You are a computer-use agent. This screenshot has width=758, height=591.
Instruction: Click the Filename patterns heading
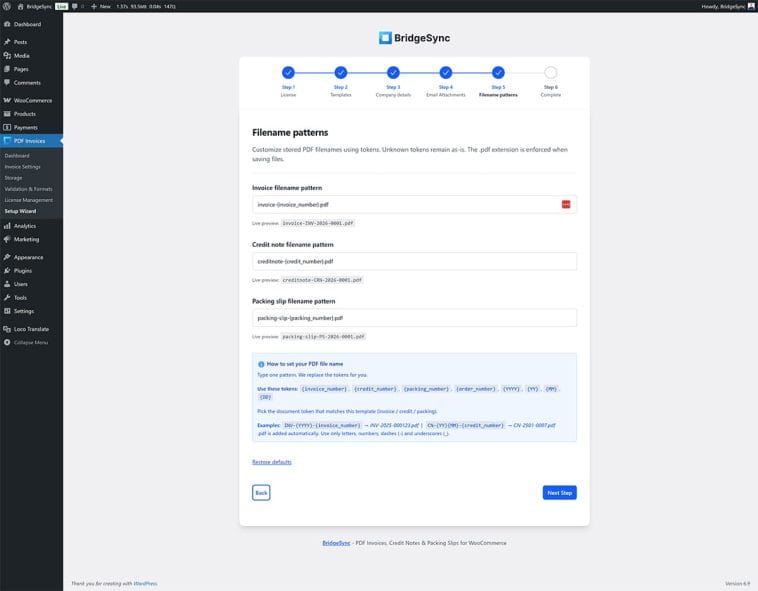[x=290, y=132]
